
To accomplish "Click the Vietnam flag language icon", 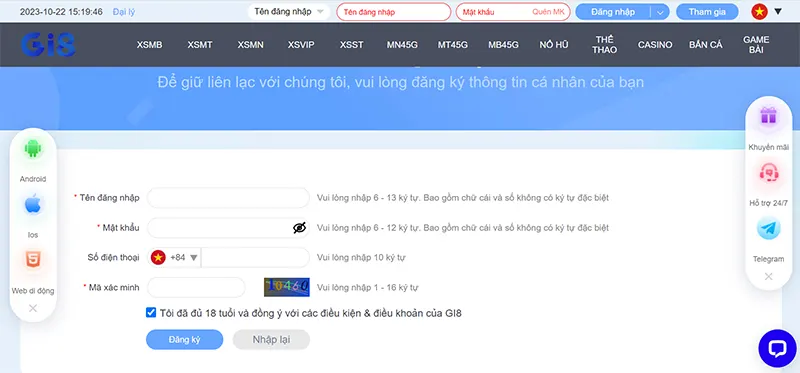I will (x=759, y=11).
